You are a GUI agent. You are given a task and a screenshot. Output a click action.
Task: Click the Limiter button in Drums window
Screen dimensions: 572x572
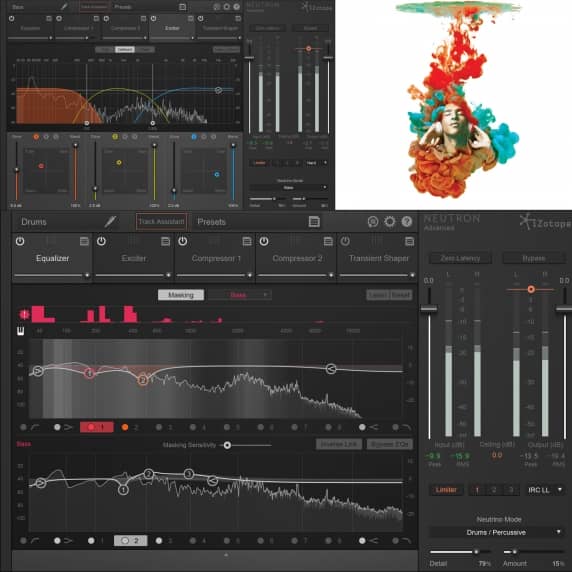pos(446,490)
